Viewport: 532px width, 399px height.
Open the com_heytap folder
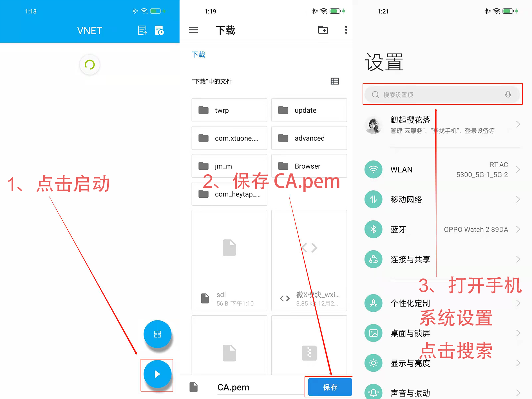pos(229,194)
